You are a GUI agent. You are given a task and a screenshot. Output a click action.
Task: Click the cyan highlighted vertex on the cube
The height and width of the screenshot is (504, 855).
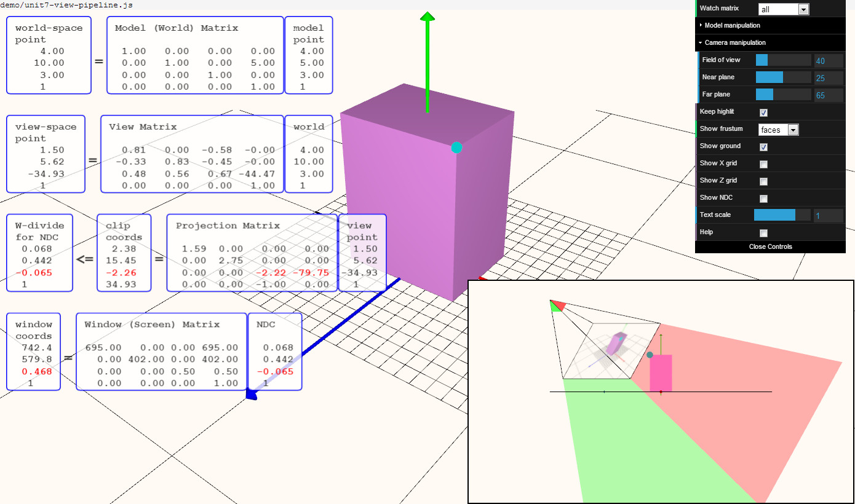tap(456, 148)
